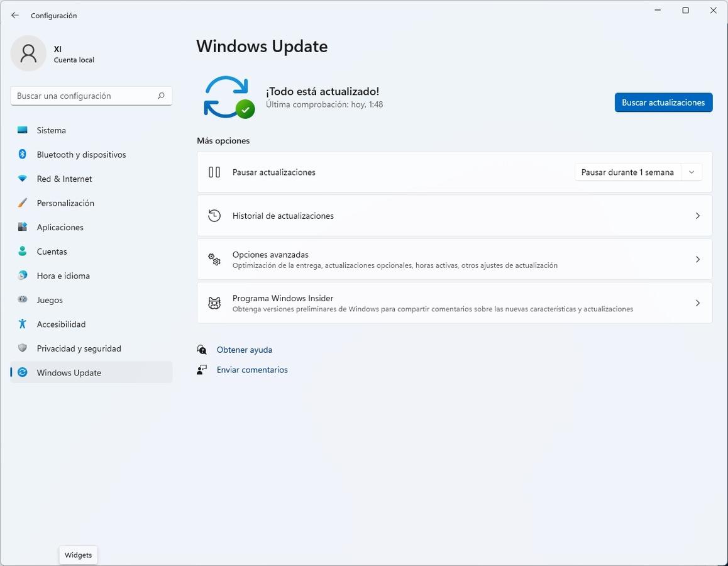Click the Personalización brush icon
The image size is (728, 566).
pyautogui.click(x=23, y=203)
